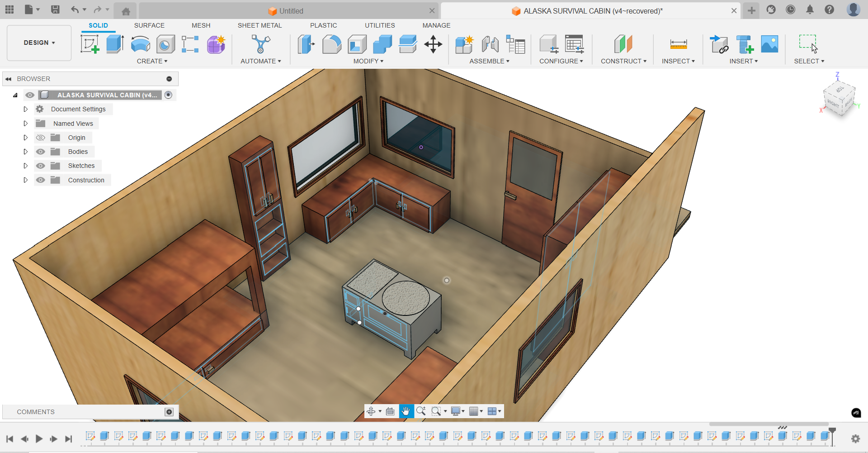Click the Insert Derive icon

719,44
